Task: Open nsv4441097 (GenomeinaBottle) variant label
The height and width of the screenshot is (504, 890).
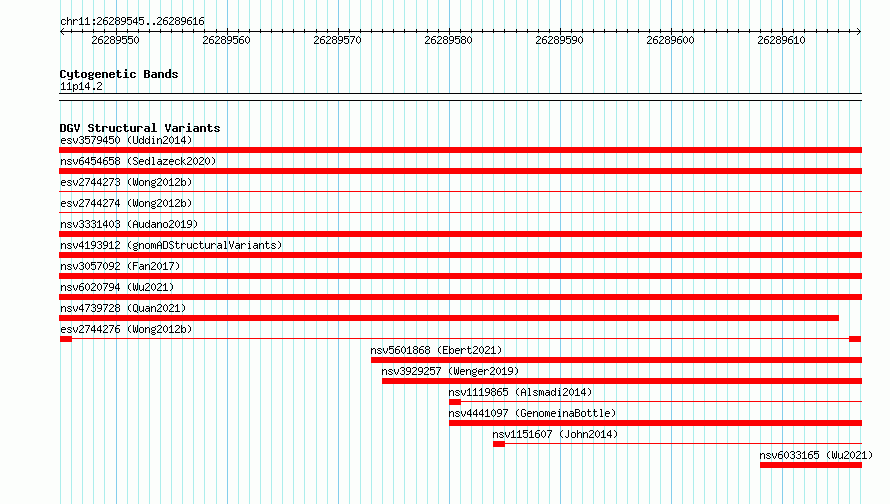Action: pyautogui.click(x=532, y=413)
